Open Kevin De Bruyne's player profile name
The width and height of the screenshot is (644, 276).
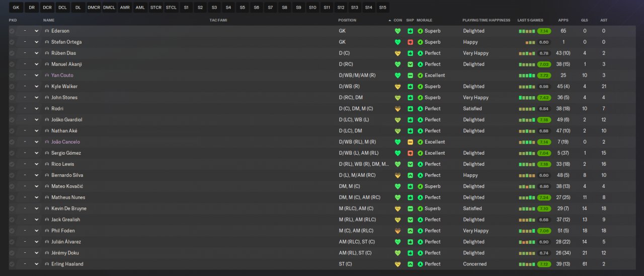(69, 208)
